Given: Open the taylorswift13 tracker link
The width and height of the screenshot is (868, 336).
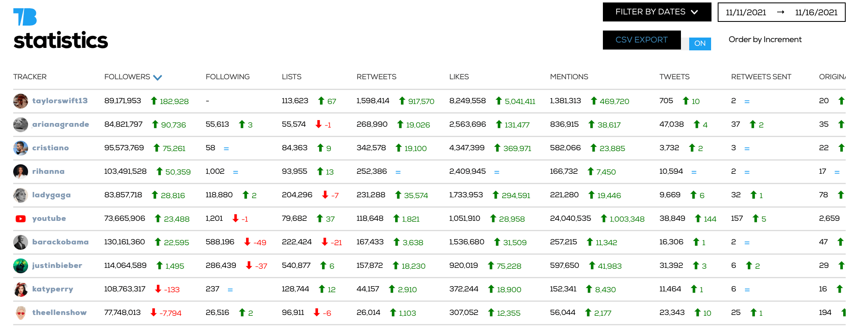Looking at the screenshot, I should coord(60,101).
